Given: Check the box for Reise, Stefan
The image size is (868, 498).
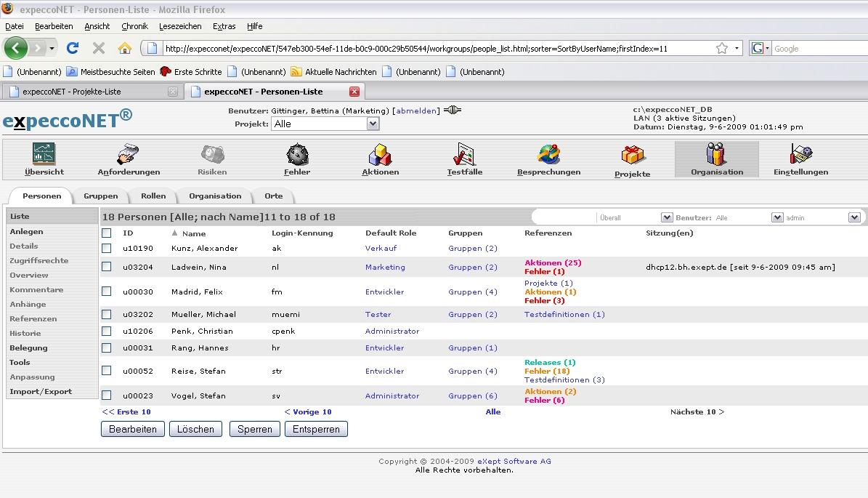Looking at the screenshot, I should tap(106, 371).
